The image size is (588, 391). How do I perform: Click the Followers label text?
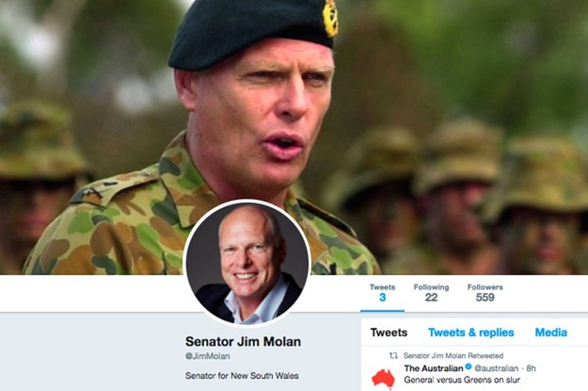tap(485, 287)
